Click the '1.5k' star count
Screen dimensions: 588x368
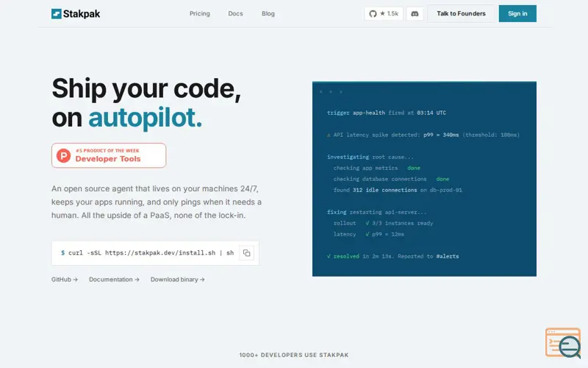click(x=392, y=13)
